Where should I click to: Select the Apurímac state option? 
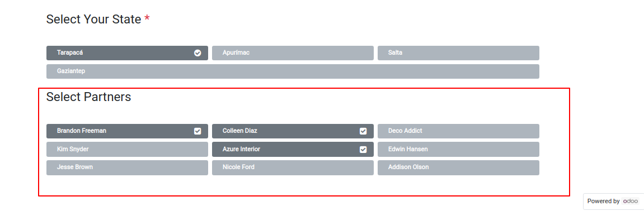(x=293, y=53)
